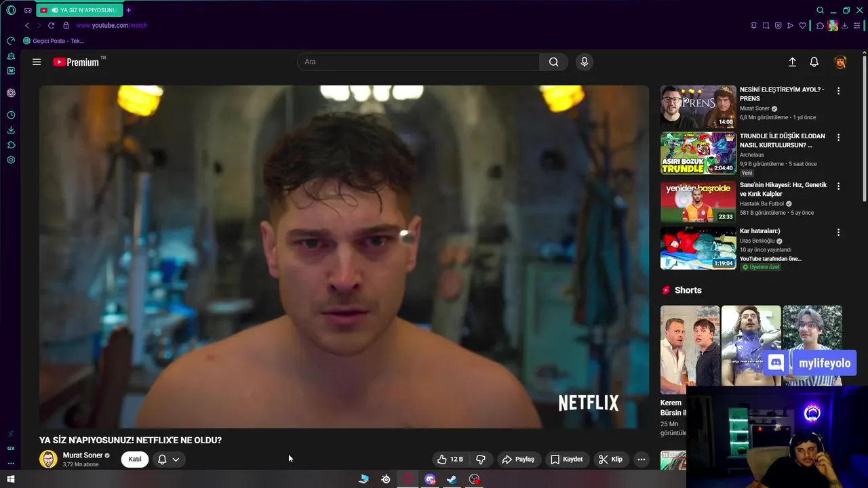This screenshot has width=868, height=488.
Task: Reload the current YouTube page
Action: coord(51,25)
